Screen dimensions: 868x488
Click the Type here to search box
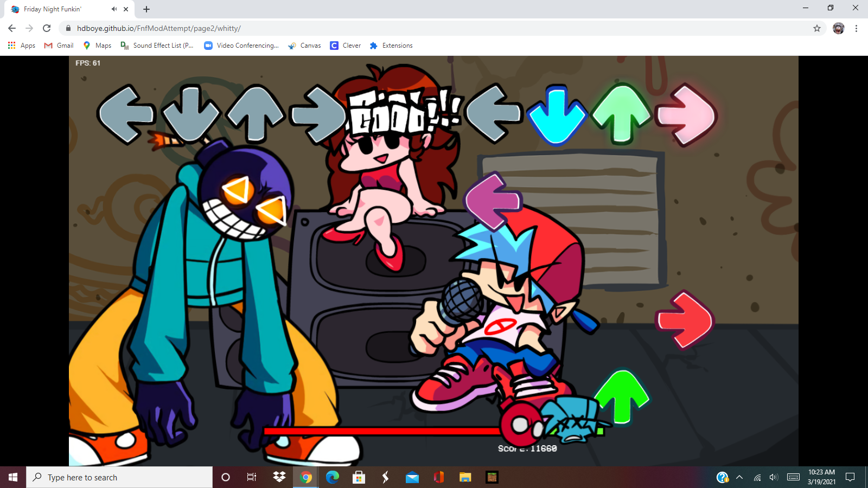119,477
